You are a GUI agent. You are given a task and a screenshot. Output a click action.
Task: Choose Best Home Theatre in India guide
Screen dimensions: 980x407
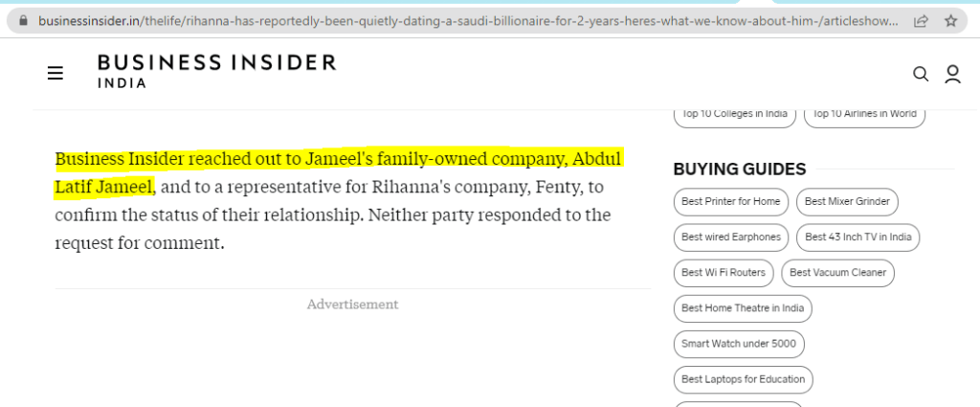(x=743, y=308)
